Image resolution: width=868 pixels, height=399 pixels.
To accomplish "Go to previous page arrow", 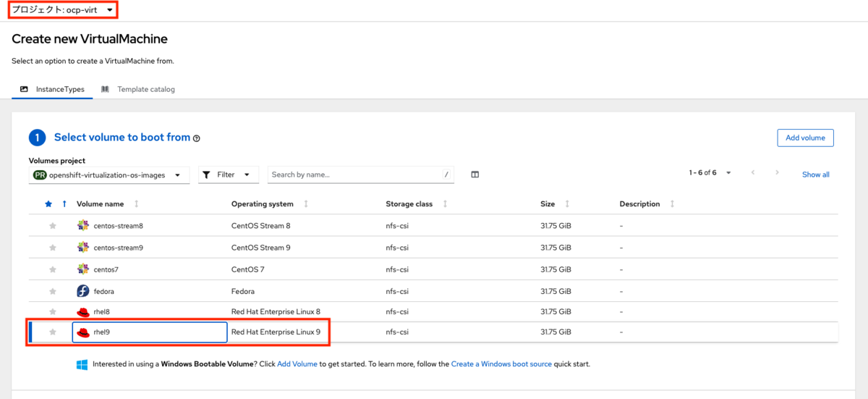I will [753, 173].
